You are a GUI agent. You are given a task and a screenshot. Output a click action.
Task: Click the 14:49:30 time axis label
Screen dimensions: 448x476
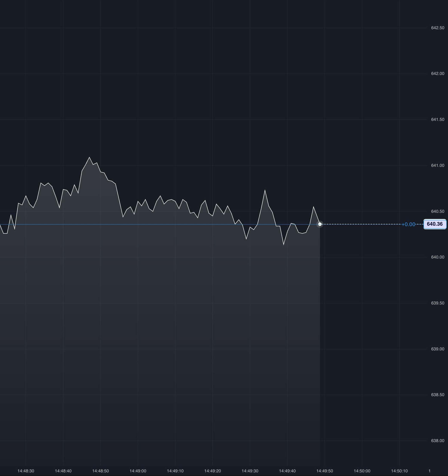(x=250, y=471)
